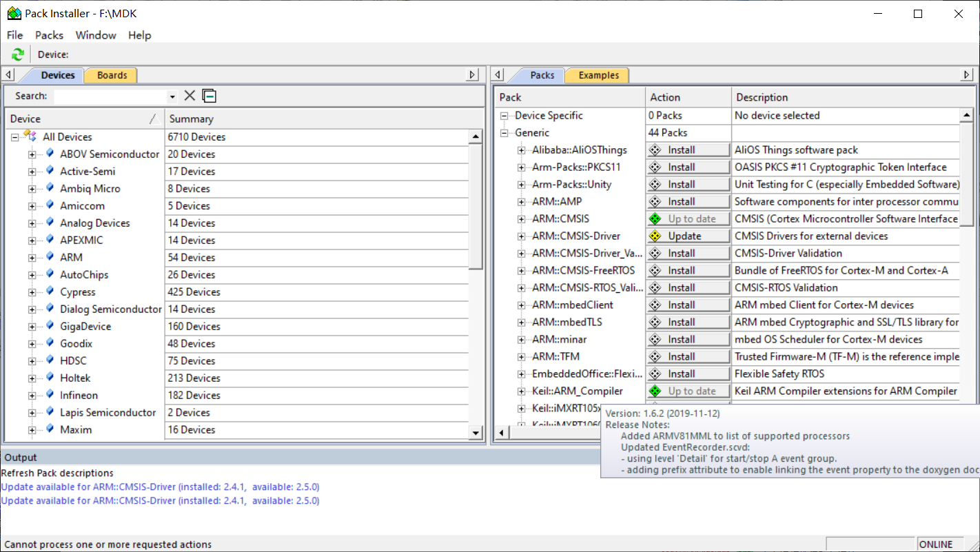Install the ARM::CMSIS-FreeRTOS pack
Image resolution: width=980 pixels, height=552 pixels.
click(x=688, y=270)
